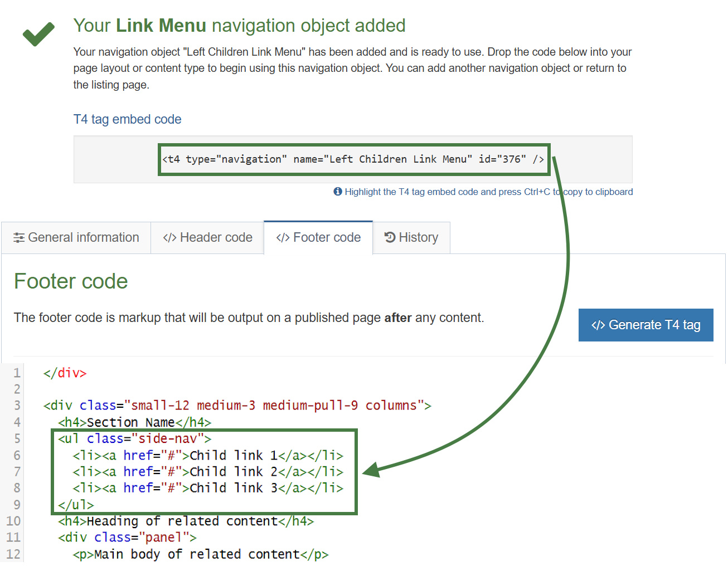728x571 pixels.
Task: Open the Header code tab
Action: click(216, 237)
